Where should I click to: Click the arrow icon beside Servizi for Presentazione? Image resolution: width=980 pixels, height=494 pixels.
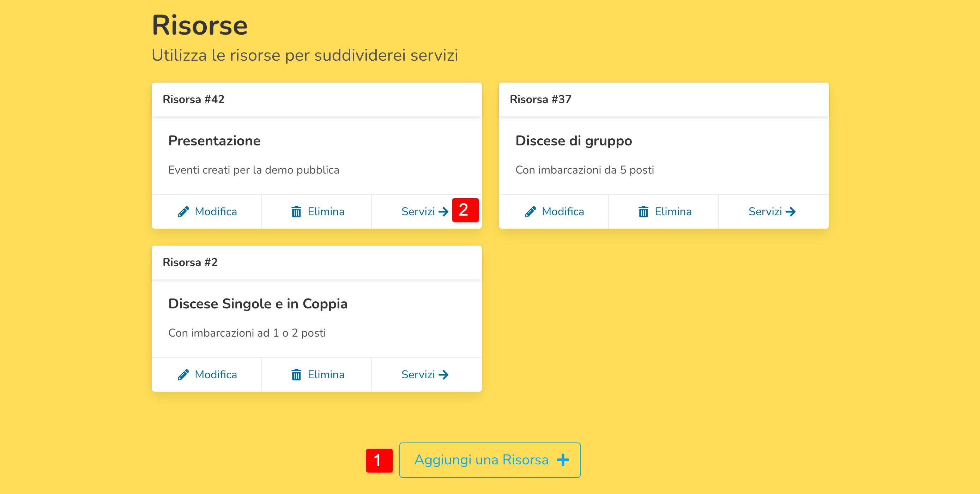pyautogui.click(x=443, y=212)
